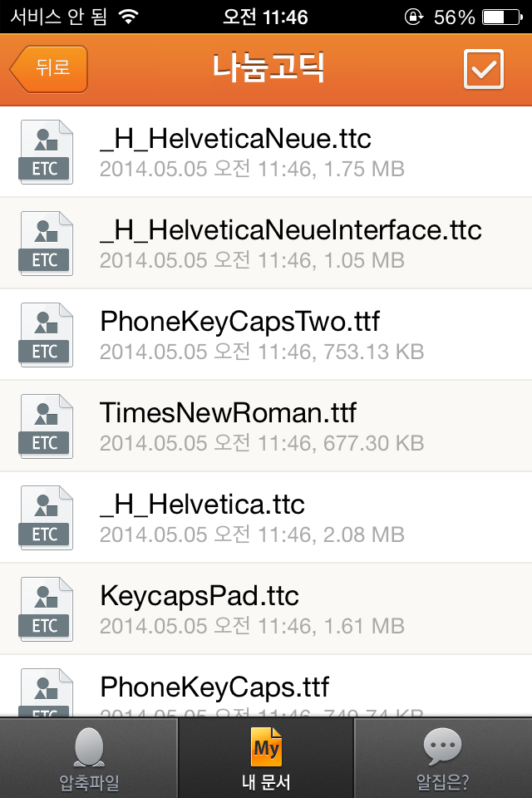This screenshot has height=798, width=532.
Task: Tap ETC icon of _H_Helvetica.ttc
Action: click(x=46, y=518)
